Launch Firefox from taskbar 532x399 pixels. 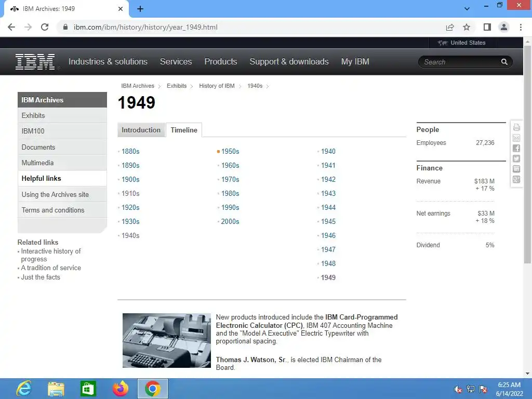(x=120, y=389)
